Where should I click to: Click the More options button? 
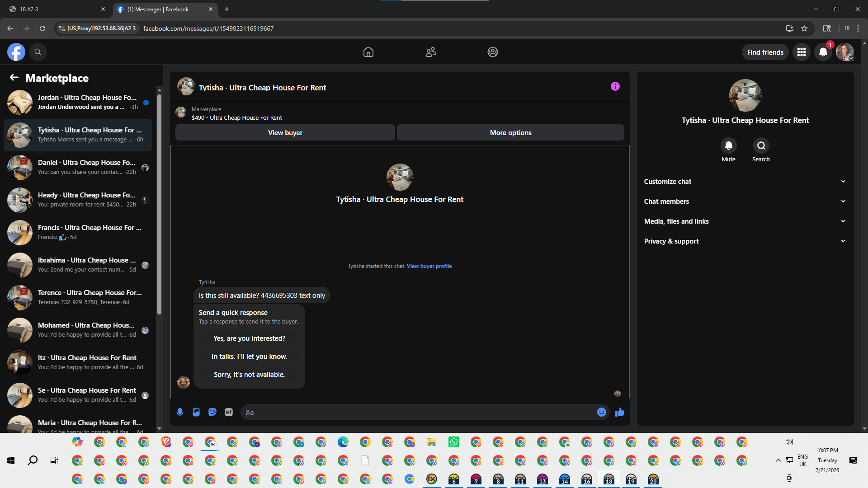pos(511,133)
